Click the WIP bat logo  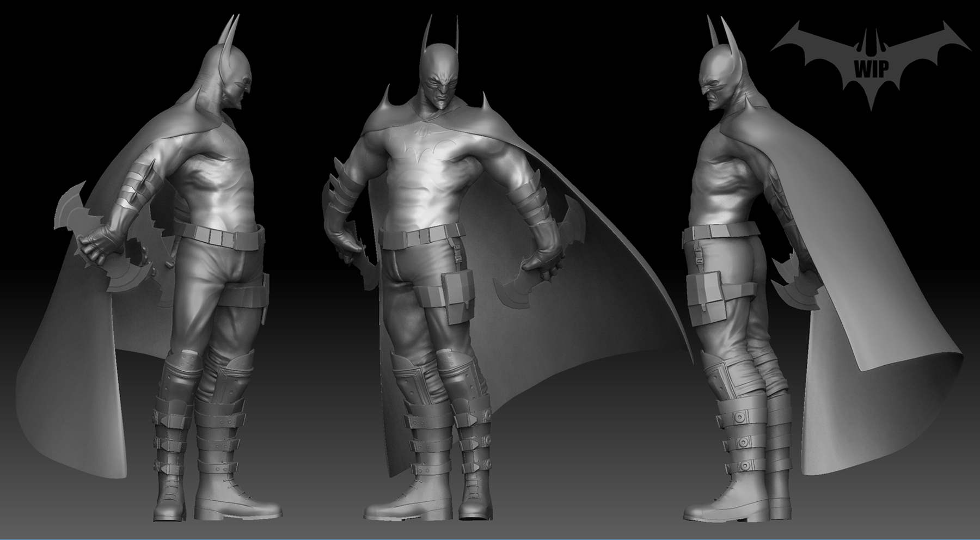click(871, 54)
